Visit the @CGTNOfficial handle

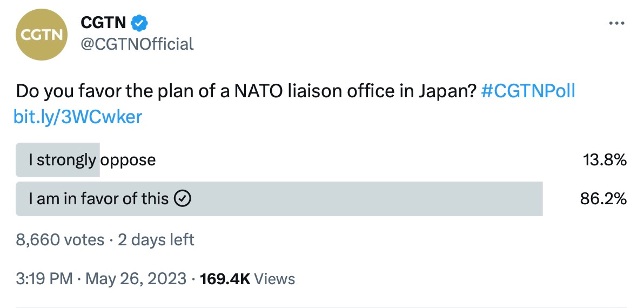coord(137,44)
